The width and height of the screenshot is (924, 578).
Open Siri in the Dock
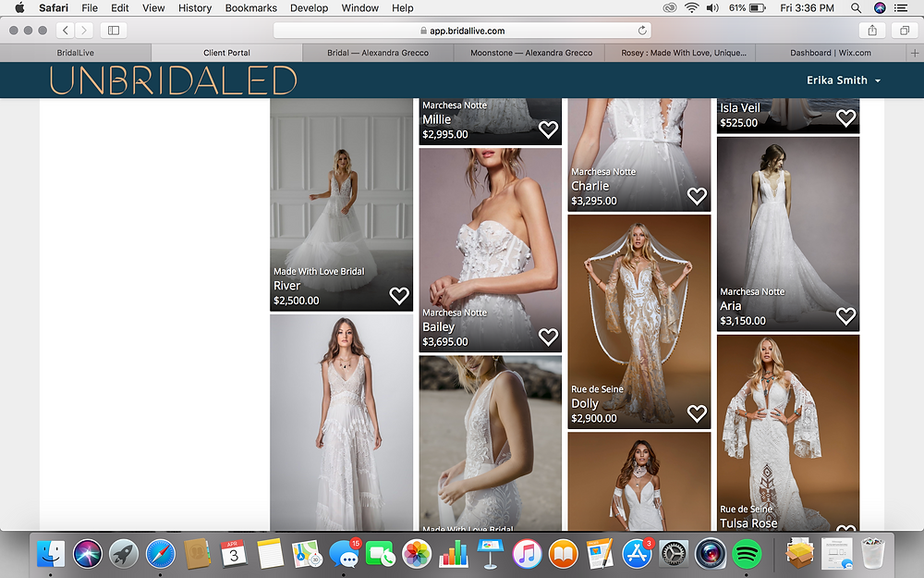[x=87, y=554]
